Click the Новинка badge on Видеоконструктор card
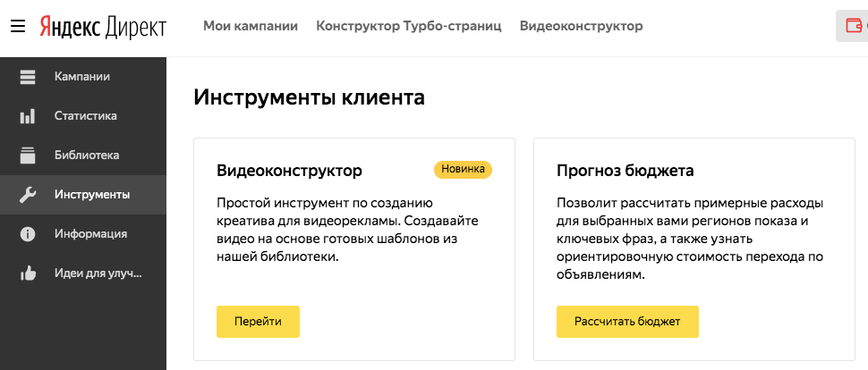Image resolution: width=868 pixels, height=370 pixels. 463,169
